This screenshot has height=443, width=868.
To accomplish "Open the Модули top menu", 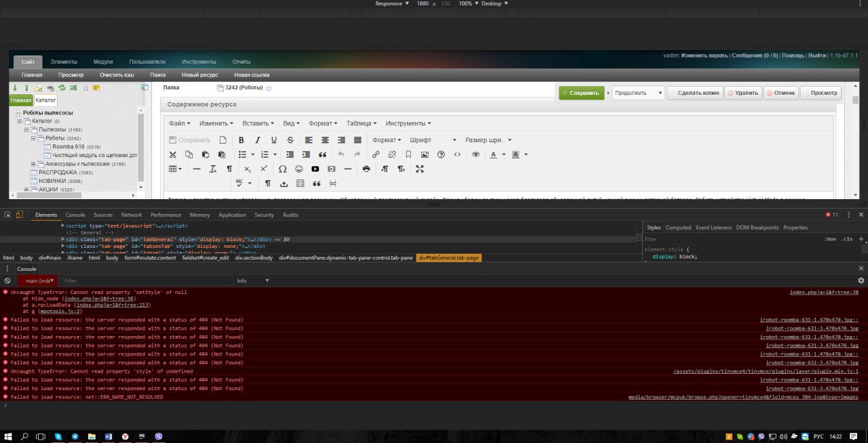I will (x=103, y=62).
